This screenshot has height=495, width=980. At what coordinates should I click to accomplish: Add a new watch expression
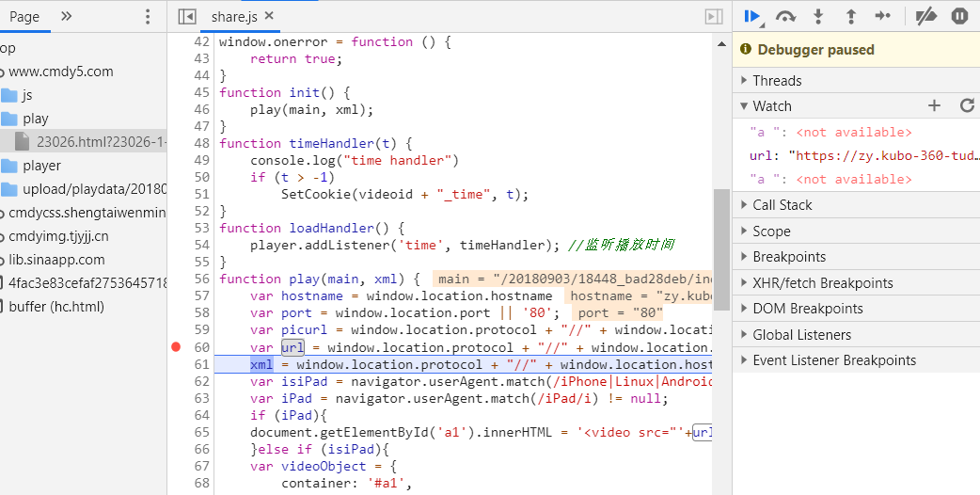tap(934, 106)
